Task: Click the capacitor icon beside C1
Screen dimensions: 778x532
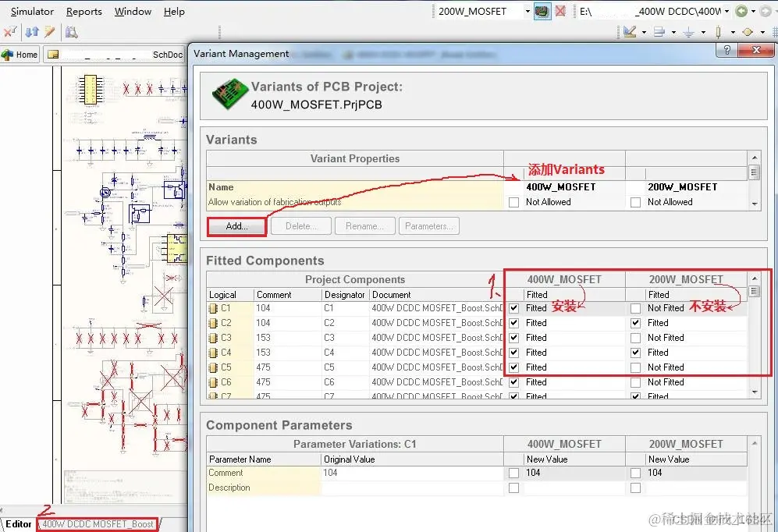Action: coord(213,308)
